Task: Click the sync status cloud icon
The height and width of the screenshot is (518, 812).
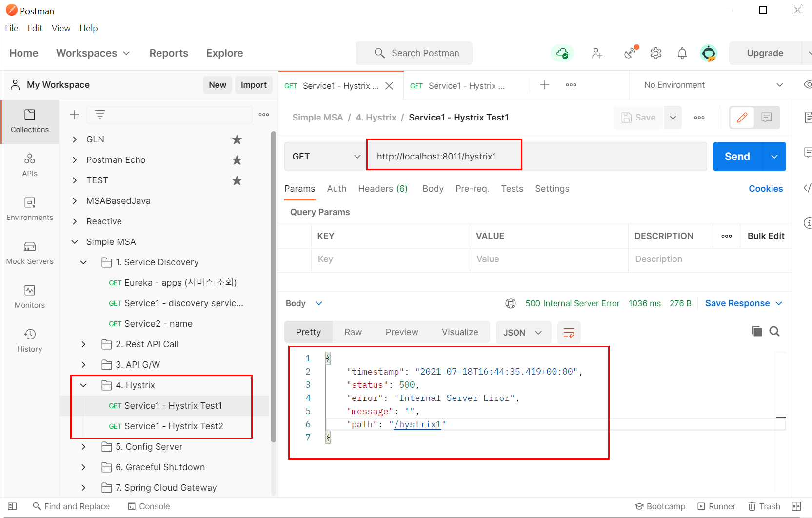Action: point(562,53)
